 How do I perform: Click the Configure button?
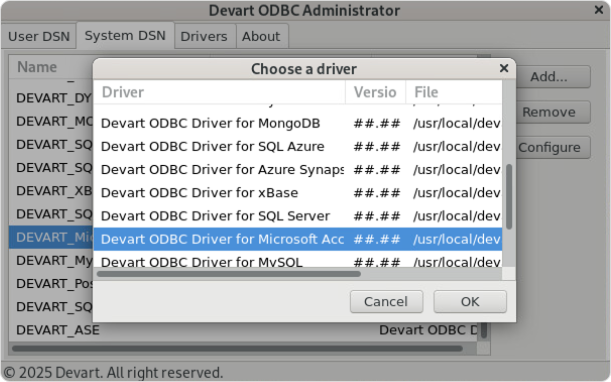click(x=549, y=147)
